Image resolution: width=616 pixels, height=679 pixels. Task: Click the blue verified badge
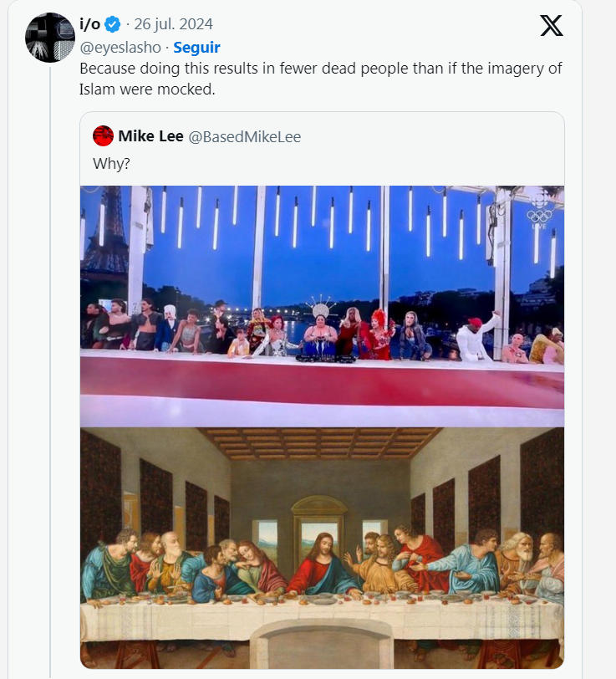coord(113,24)
